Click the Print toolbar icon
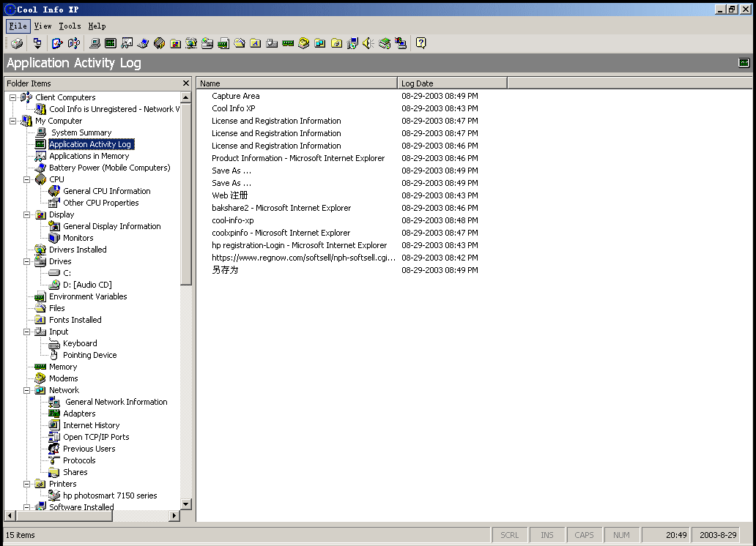The height and width of the screenshot is (546, 756). point(17,43)
